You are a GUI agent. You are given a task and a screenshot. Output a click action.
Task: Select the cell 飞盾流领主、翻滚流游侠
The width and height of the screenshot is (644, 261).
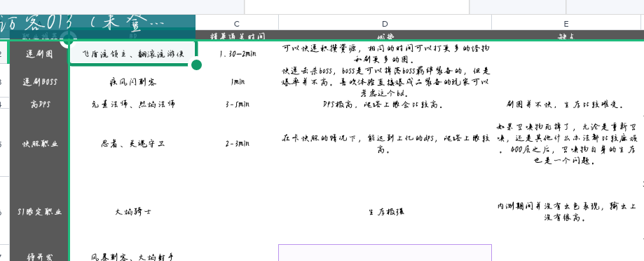click(133, 53)
